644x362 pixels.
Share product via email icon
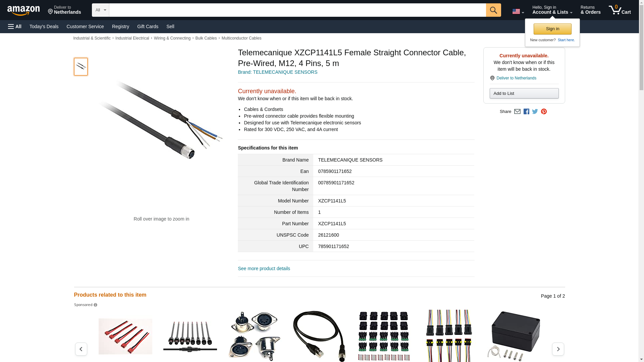tap(517, 112)
